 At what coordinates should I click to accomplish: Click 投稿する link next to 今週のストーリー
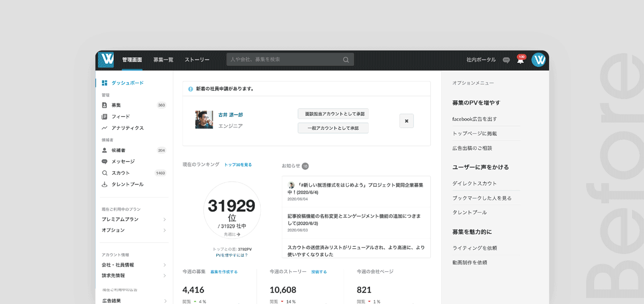(x=319, y=272)
